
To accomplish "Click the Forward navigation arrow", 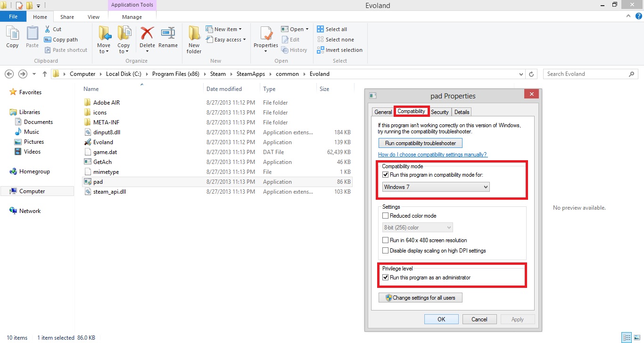I will [x=23, y=74].
